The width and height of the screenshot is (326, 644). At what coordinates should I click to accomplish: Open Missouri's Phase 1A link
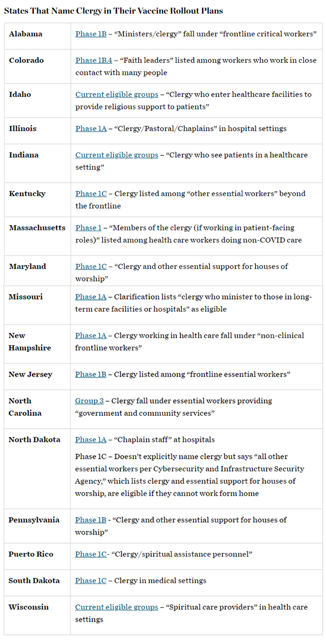click(x=91, y=297)
